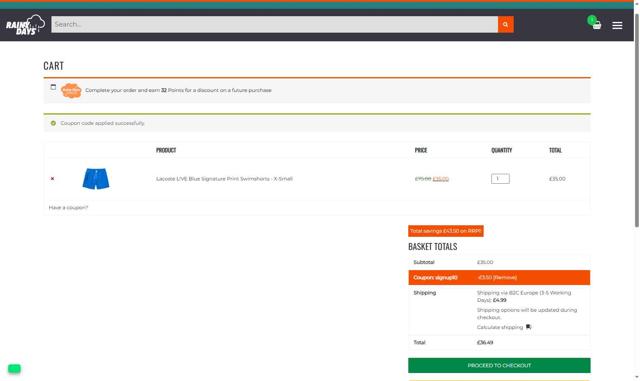Click the green coupon success checkmark

click(x=53, y=123)
